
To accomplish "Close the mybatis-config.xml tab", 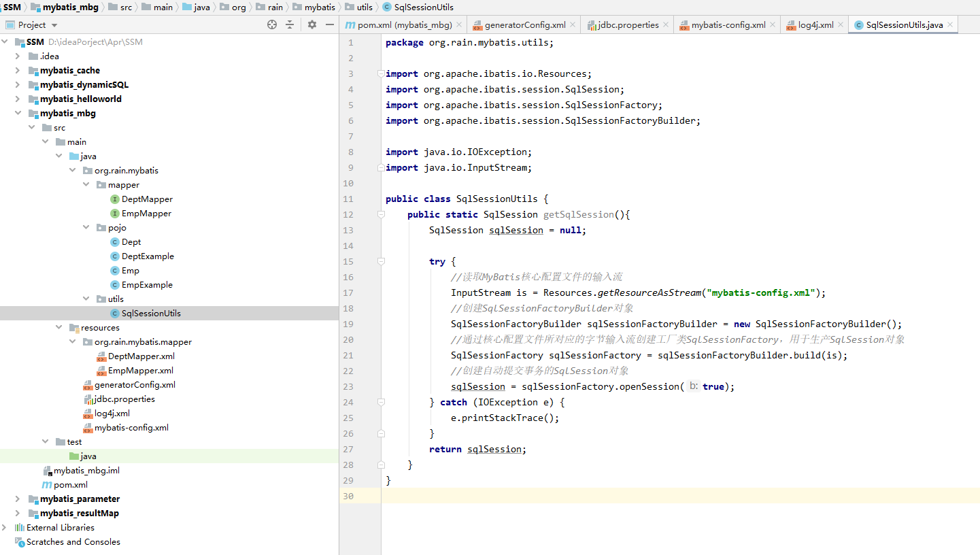I will pos(773,24).
